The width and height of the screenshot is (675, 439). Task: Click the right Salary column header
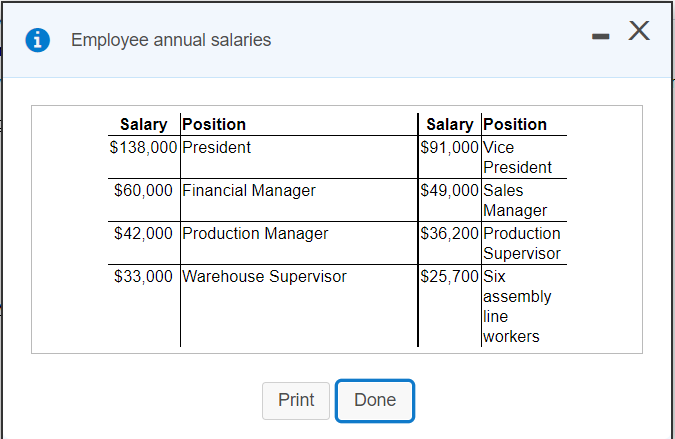coord(449,125)
